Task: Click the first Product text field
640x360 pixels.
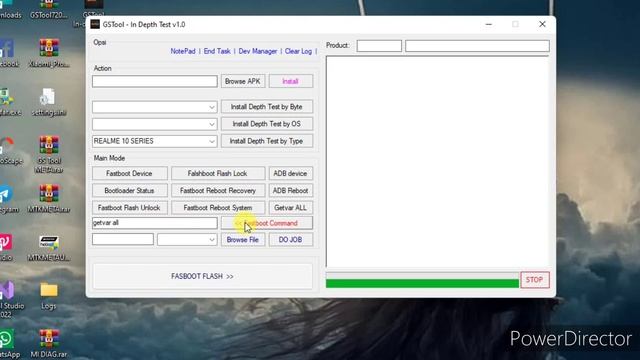Action: point(379,46)
